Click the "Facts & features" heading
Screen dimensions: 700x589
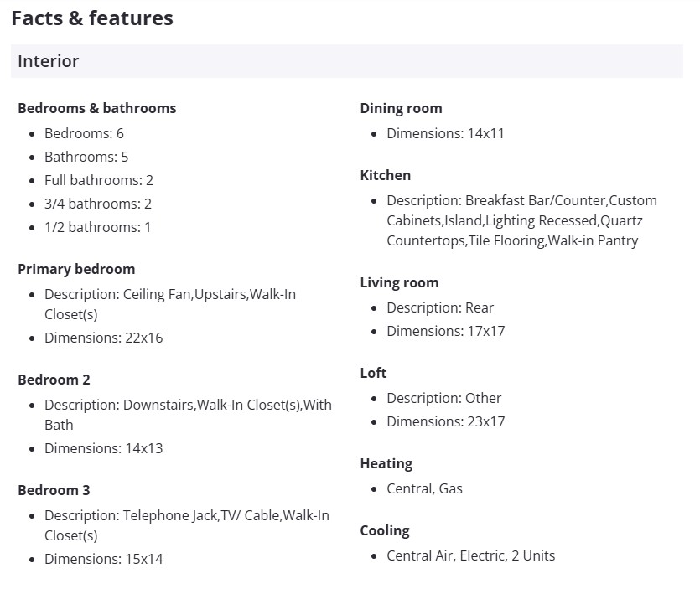[x=92, y=18]
